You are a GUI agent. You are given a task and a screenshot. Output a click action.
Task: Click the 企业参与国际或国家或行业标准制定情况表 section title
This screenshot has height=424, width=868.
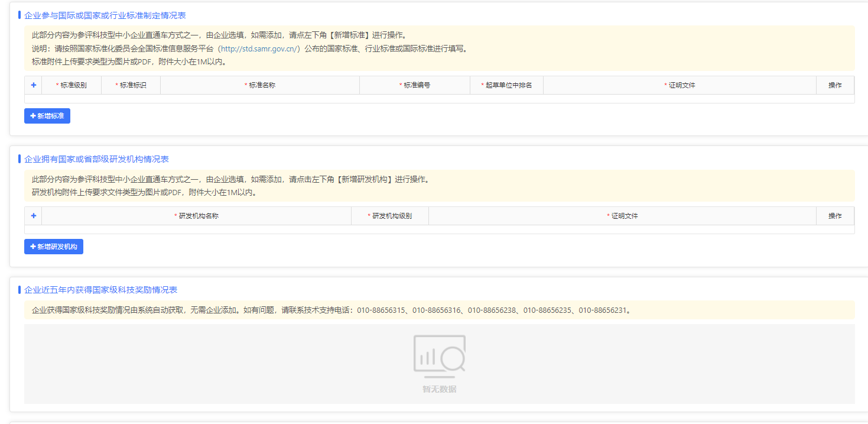click(105, 15)
